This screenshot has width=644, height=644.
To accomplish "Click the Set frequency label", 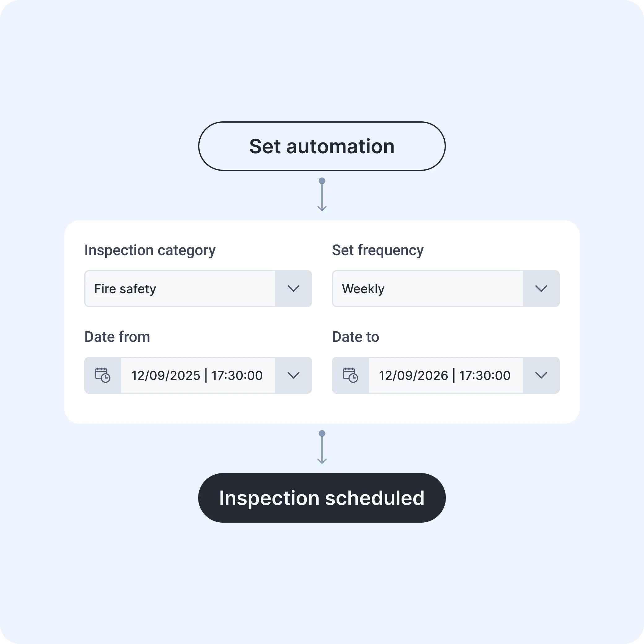I will pyautogui.click(x=378, y=250).
